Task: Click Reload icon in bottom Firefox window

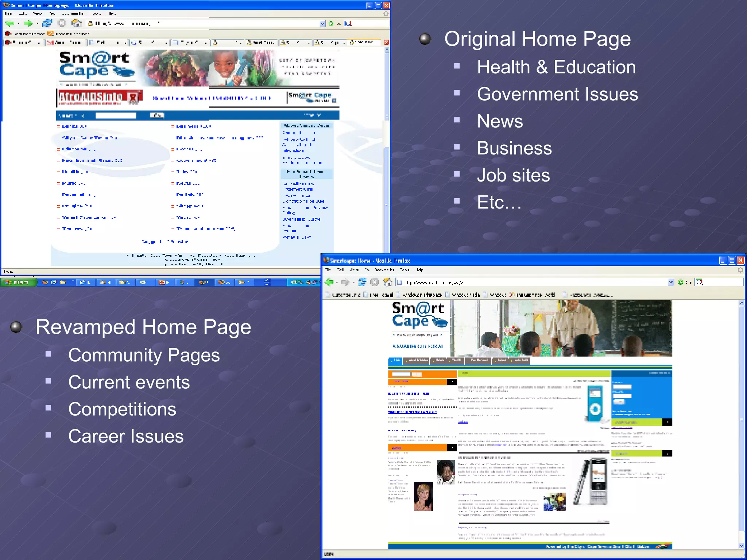Action: point(363,282)
